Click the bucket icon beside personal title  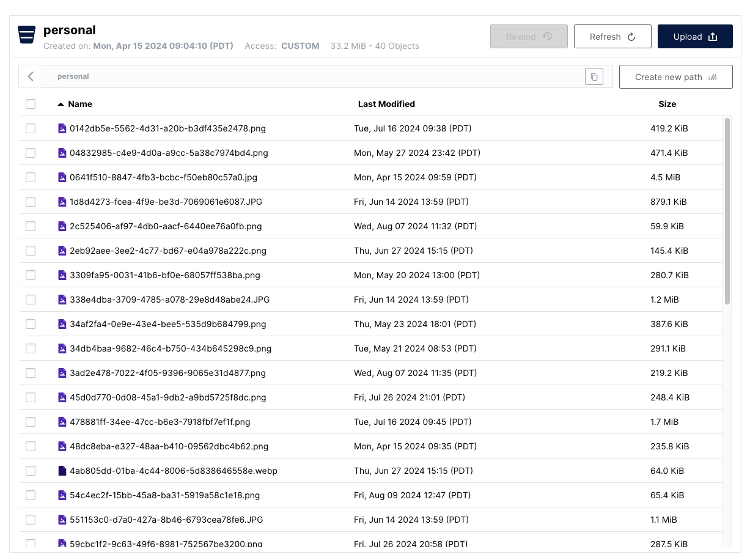26,35
